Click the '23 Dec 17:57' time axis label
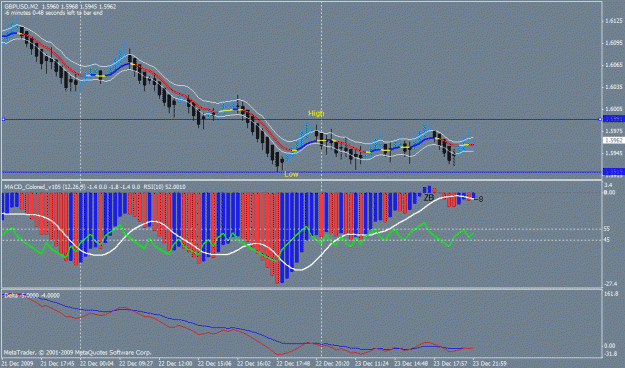625x368 pixels. [x=450, y=364]
